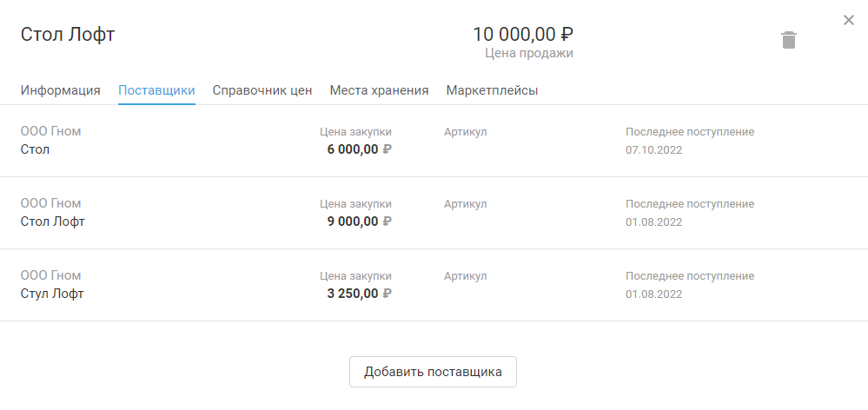
Task: Click purchase price 9 000,00 ₽
Action: click(359, 222)
